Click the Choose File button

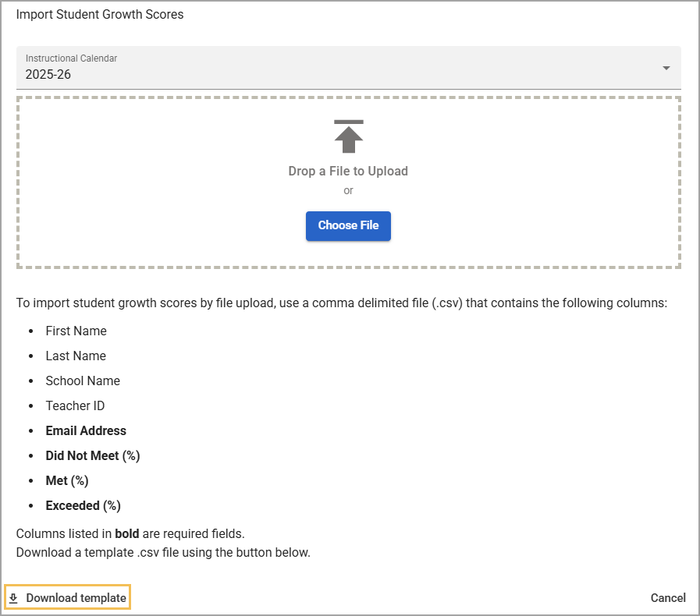tap(348, 225)
